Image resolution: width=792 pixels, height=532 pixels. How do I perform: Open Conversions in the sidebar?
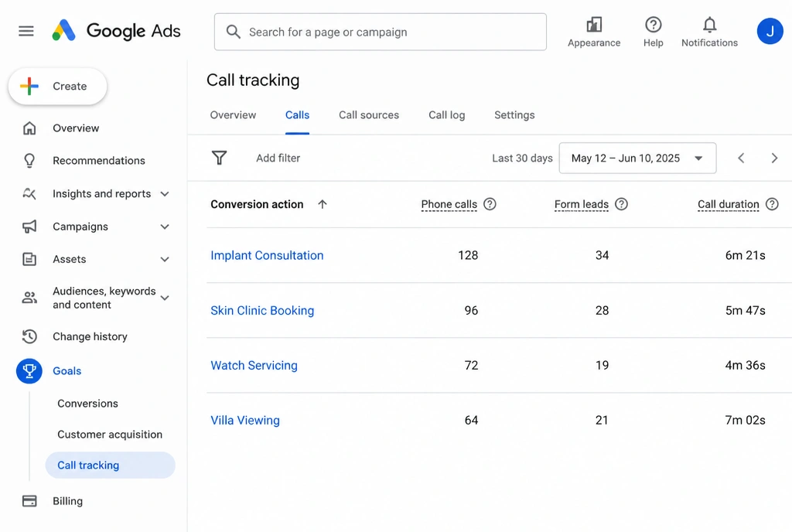87,404
